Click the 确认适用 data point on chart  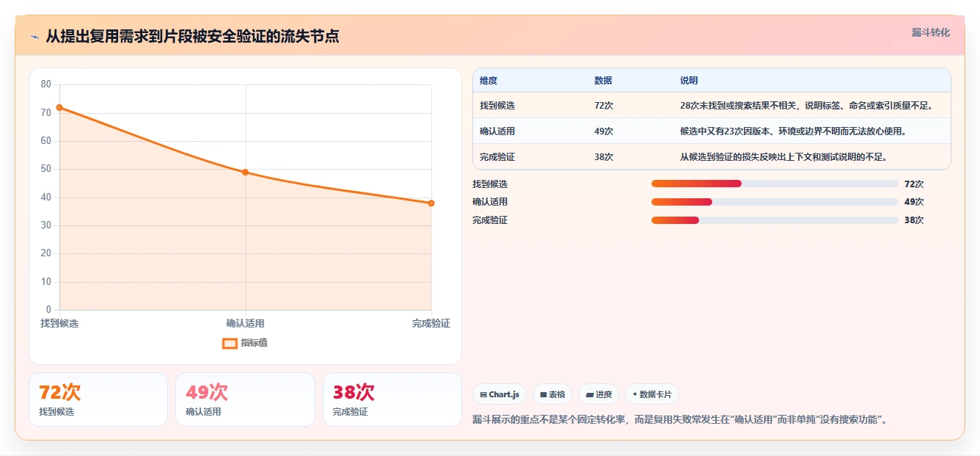(245, 173)
